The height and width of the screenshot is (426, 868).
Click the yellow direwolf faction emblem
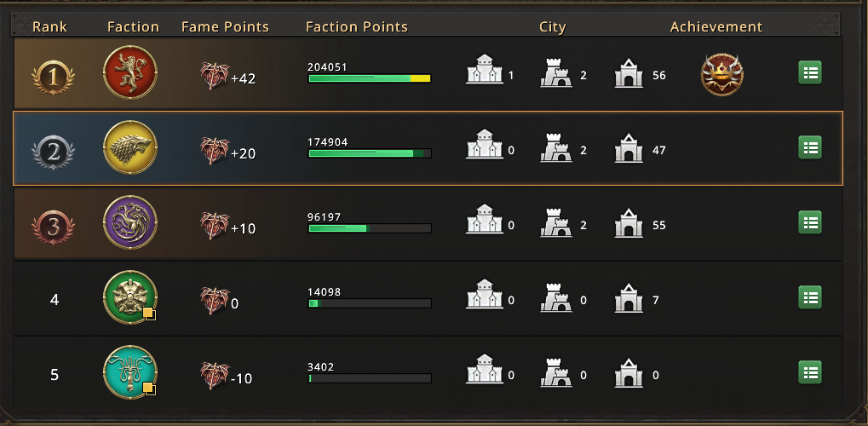coord(129,147)
